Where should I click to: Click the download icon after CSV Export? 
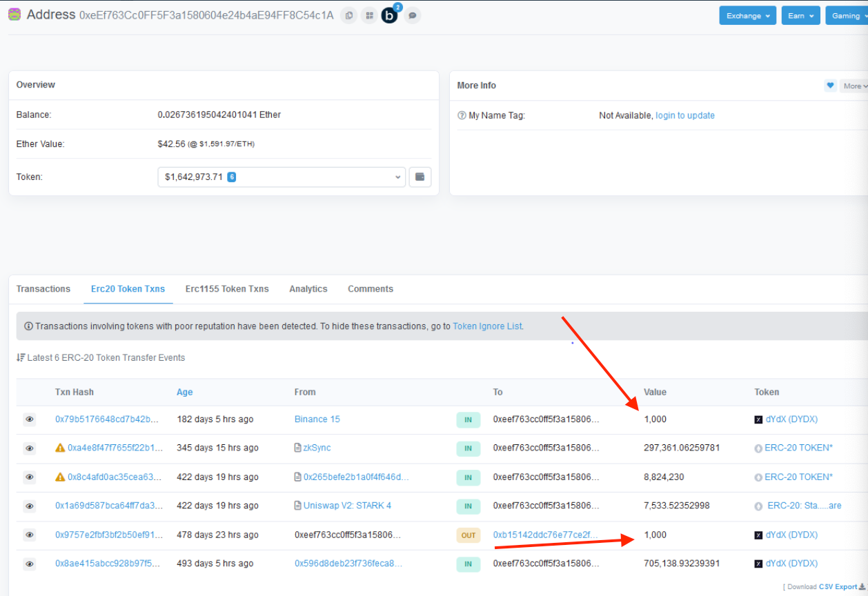pyautogui.click(x=862, y=587)
